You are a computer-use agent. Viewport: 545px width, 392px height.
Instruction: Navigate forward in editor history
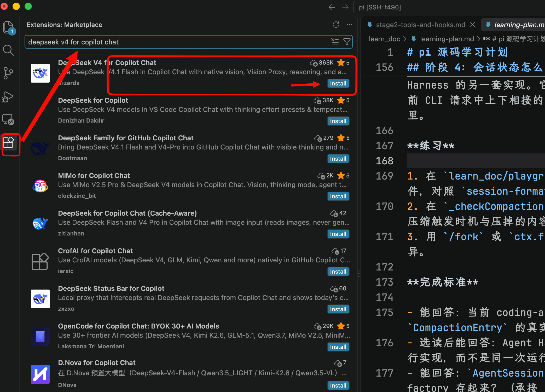[345, 7]
